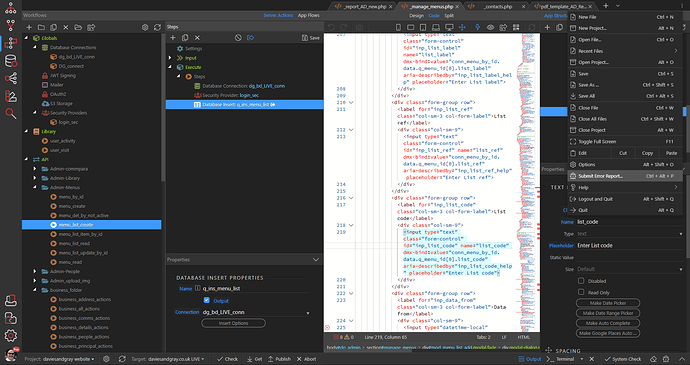The width and height of the screenshot is (690, 365).
Task: Click the Make Auto Complete button
Action: click(x=608, y=323)
